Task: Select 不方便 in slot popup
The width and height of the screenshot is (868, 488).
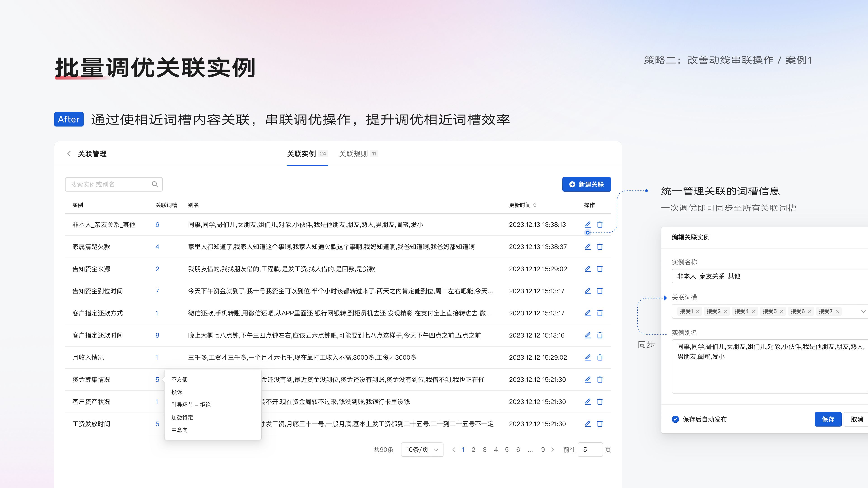Action: 179,379
